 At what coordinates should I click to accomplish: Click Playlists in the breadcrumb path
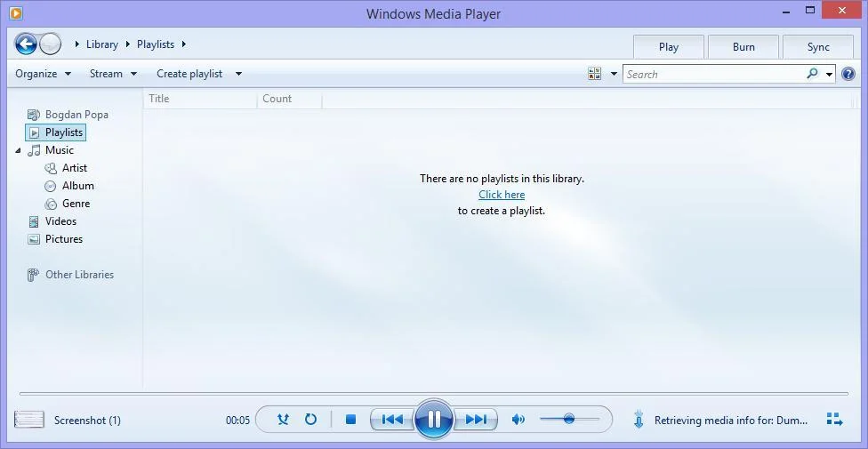tap(156, 44)
